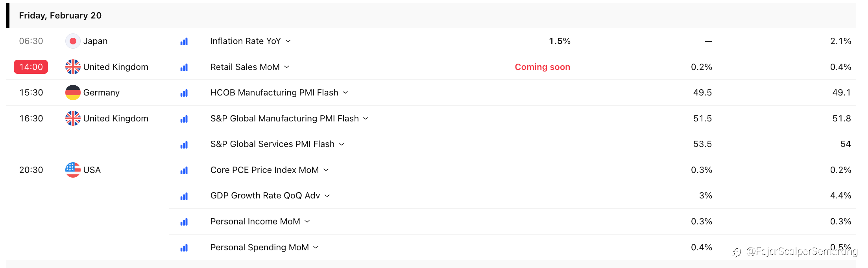Expand Inflation Rate YoY chevron

pos(288,41)
